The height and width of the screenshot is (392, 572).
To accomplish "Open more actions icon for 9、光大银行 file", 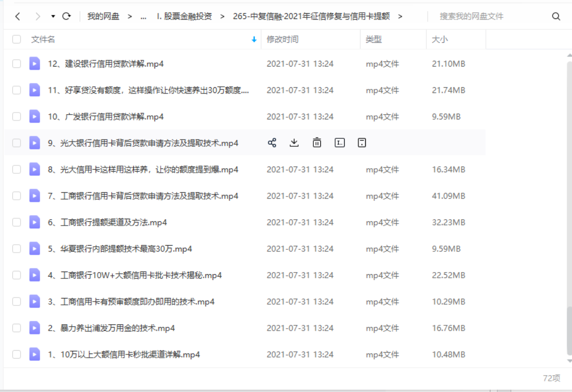I will pyautogui.click(x=362, y=143).
